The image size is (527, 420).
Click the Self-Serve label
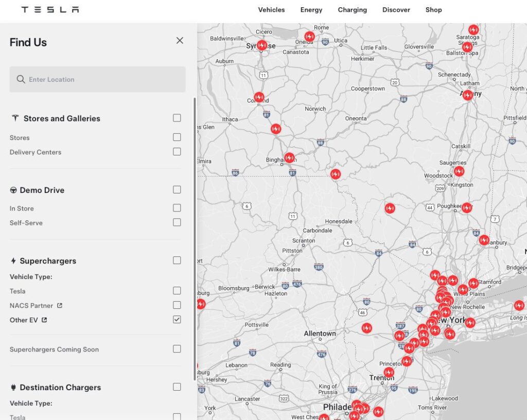pos(26,223)
